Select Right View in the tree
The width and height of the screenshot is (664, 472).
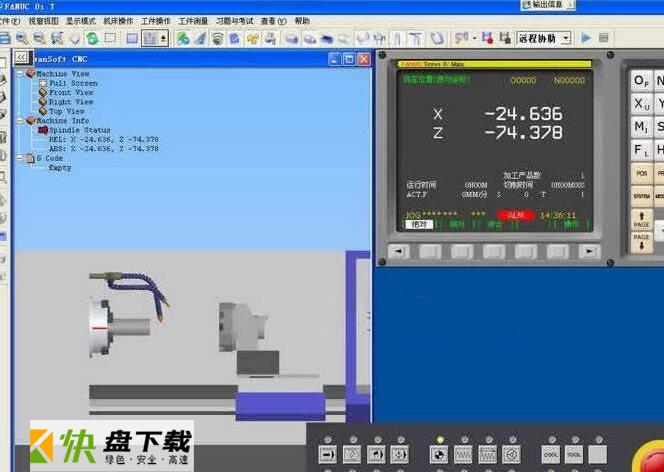point(71,102)
